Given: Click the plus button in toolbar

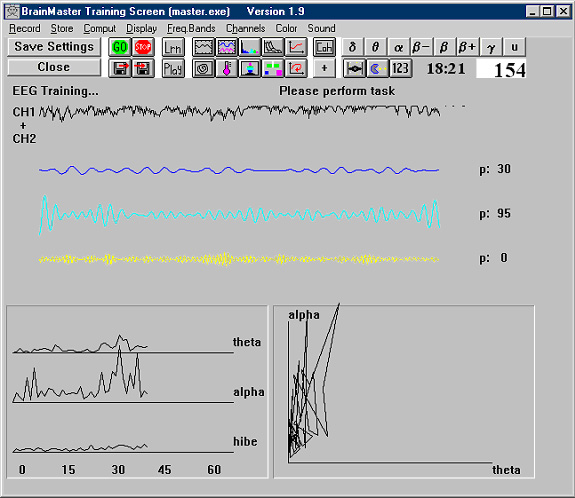Looking at the screenshot, I should click(324, 68).
